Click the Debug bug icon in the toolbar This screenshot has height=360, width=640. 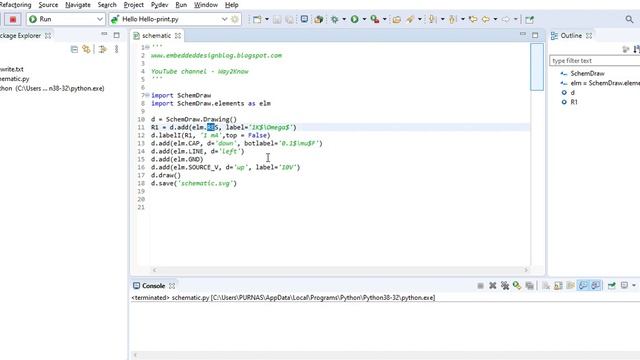(x=334, y=19)
